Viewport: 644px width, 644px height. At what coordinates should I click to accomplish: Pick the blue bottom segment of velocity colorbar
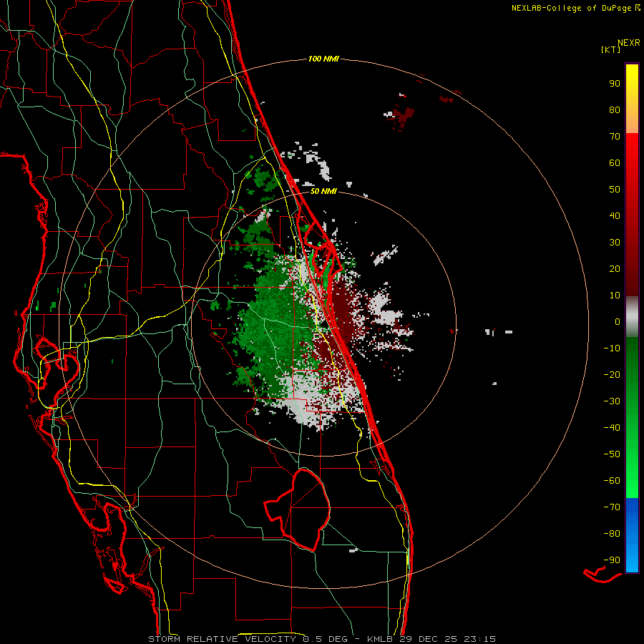pos(632,535)
